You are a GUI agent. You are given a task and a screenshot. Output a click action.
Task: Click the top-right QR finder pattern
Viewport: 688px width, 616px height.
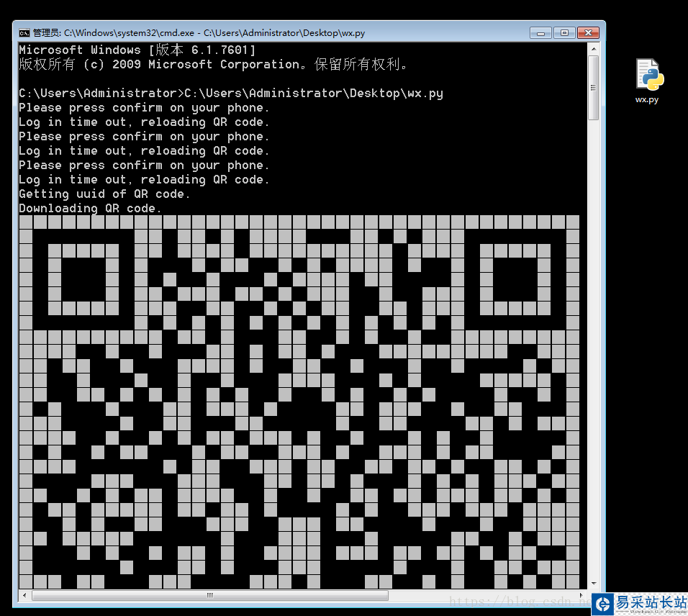(x=515, y=279)
